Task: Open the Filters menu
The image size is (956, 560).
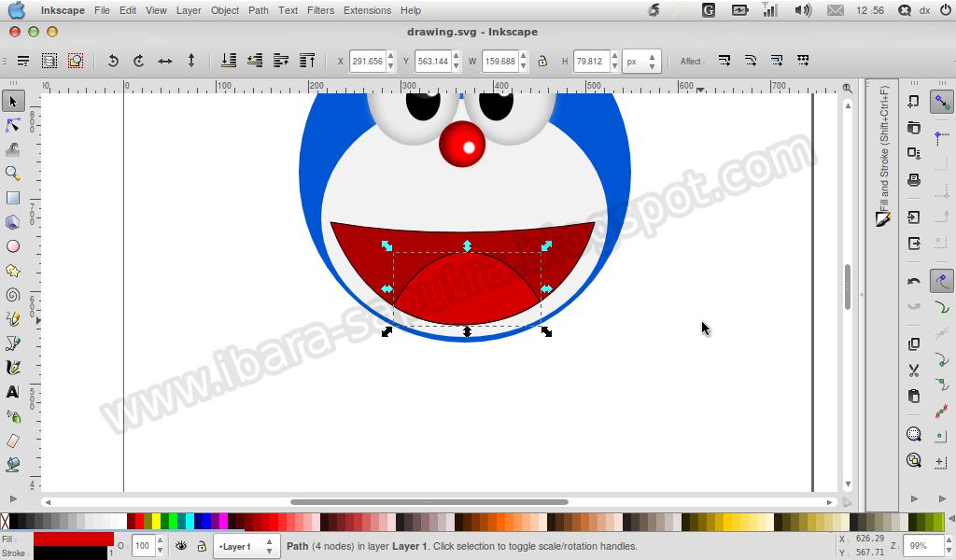Action: tap(320, 10)
